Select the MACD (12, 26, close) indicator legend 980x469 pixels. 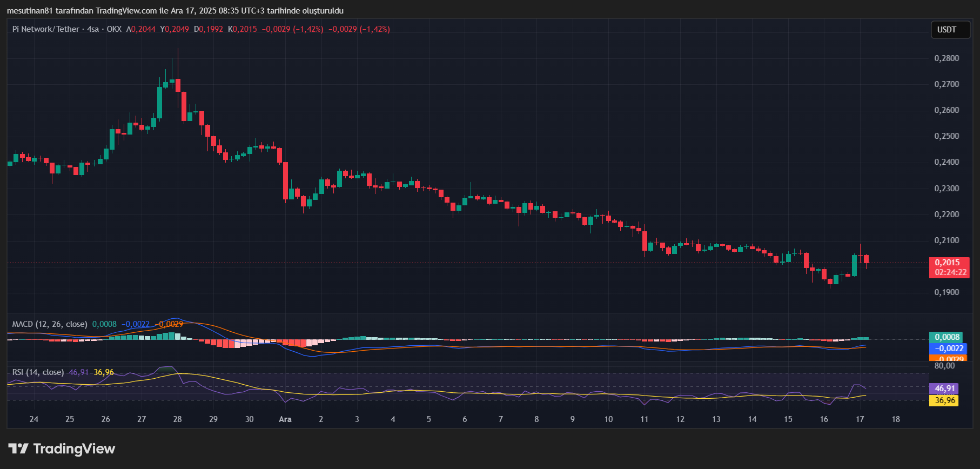tap(50, 324)
